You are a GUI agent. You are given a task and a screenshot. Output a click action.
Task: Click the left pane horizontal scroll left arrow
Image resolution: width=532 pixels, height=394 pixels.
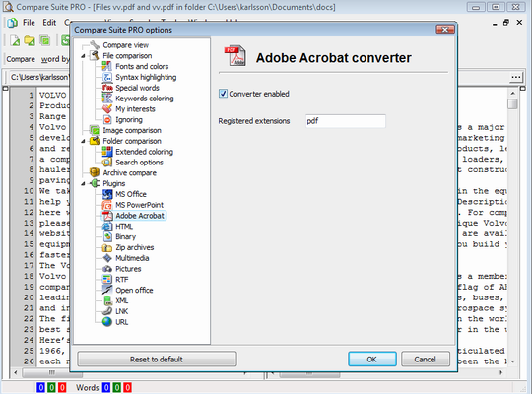click(x=16, y=372)
